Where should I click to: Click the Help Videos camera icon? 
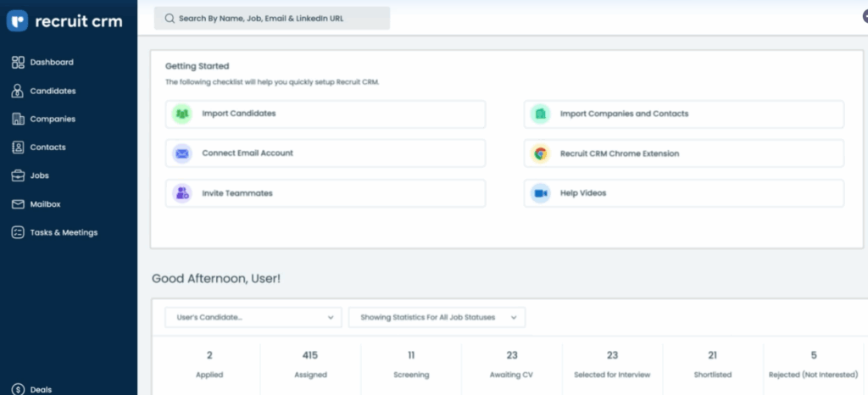[x=540, y=193]
